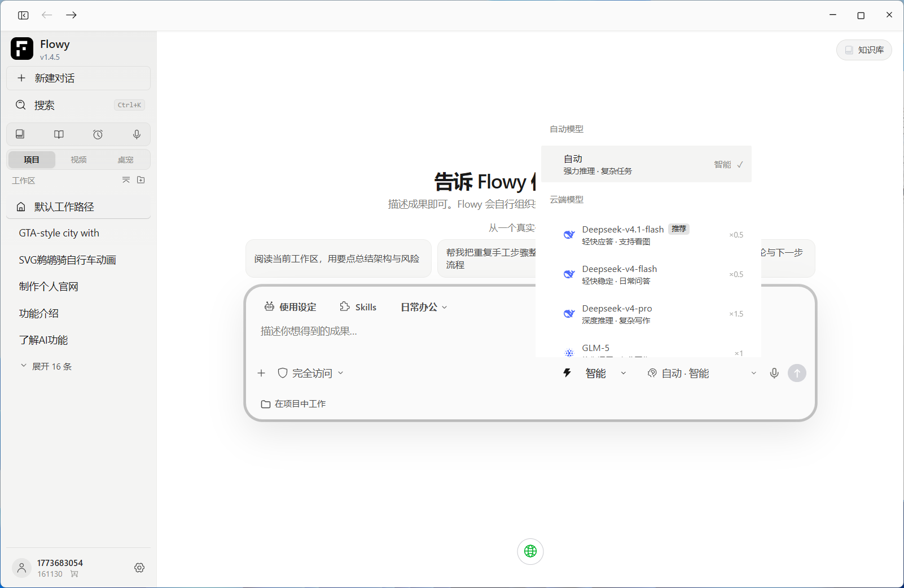Collapse all workspaces icon

coord(126,180)
